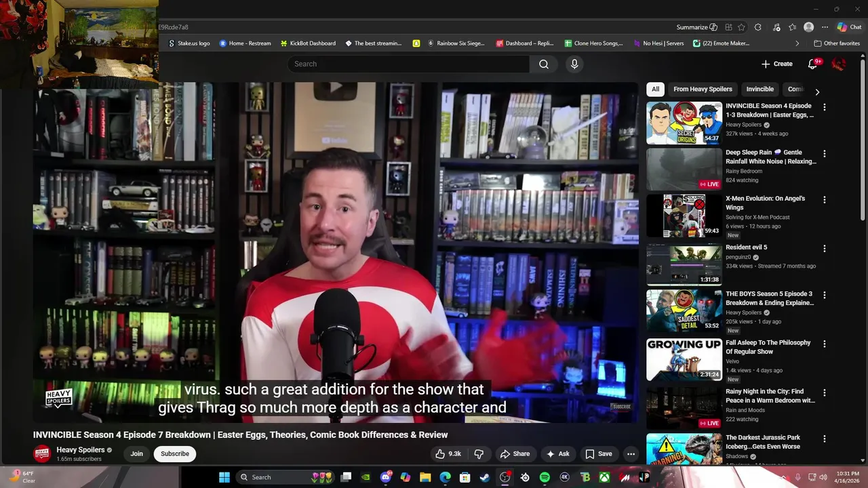Screen dimensions: 868x488
Task: Save video to a playlist
Action: click(599, 454)
